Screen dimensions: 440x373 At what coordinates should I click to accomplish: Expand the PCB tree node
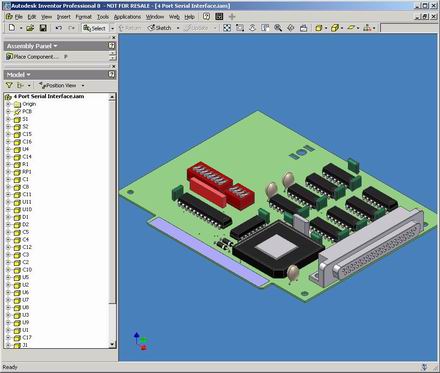click(x=8, y=111)
